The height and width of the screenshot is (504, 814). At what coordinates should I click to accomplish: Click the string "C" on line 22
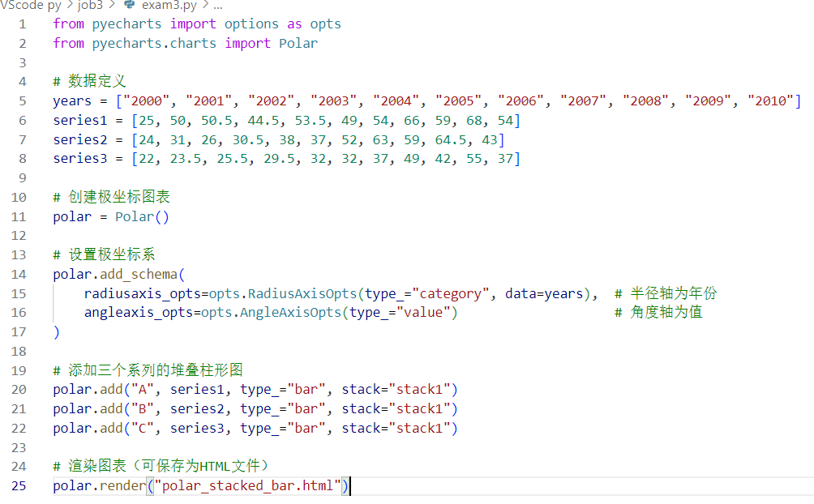pos(142,429)
